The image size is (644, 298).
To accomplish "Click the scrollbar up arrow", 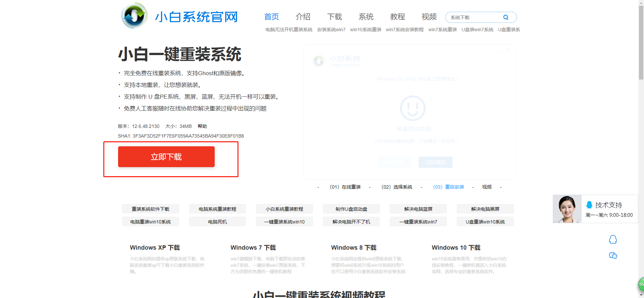I will tap(641, 3).
